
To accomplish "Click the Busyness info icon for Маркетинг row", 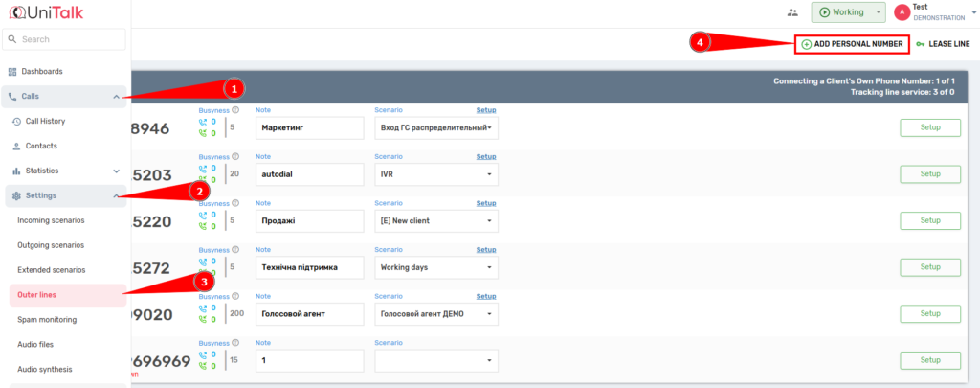I will 235,110.
